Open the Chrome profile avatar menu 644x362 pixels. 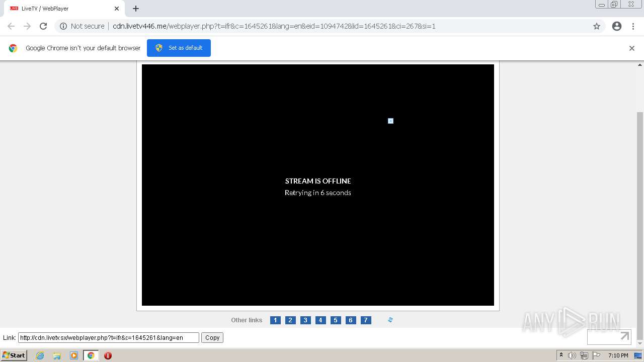pos(617,26)
